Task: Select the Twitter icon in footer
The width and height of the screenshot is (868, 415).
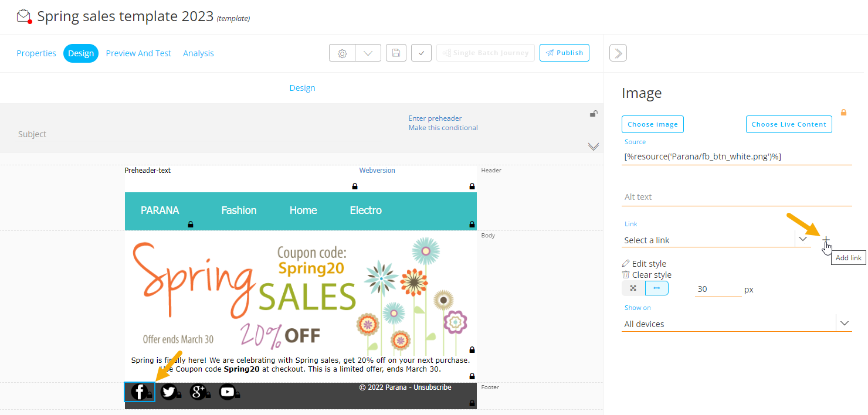Action: coord(169,392)
